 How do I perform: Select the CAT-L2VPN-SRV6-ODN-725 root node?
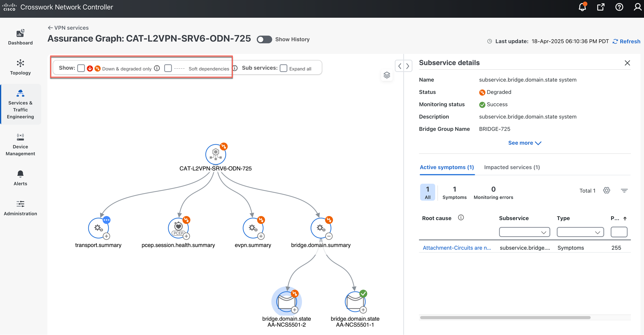point(216,154)
